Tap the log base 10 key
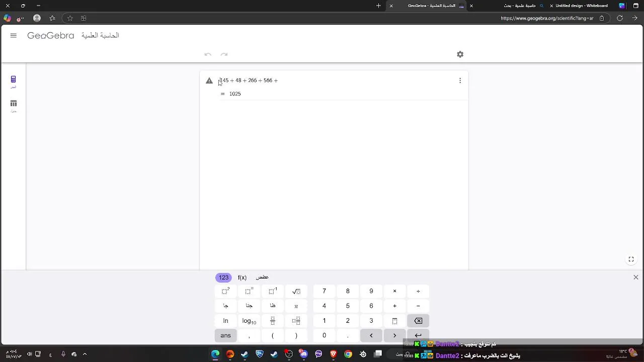Screen dimensions: 644x362 pos(249,321)
